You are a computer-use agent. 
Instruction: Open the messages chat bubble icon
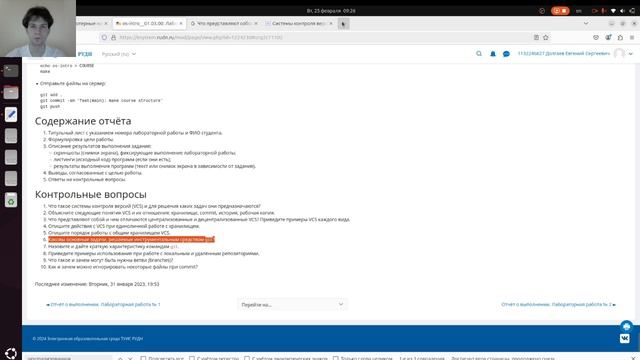pyautogui.click(x=506, y=53)
